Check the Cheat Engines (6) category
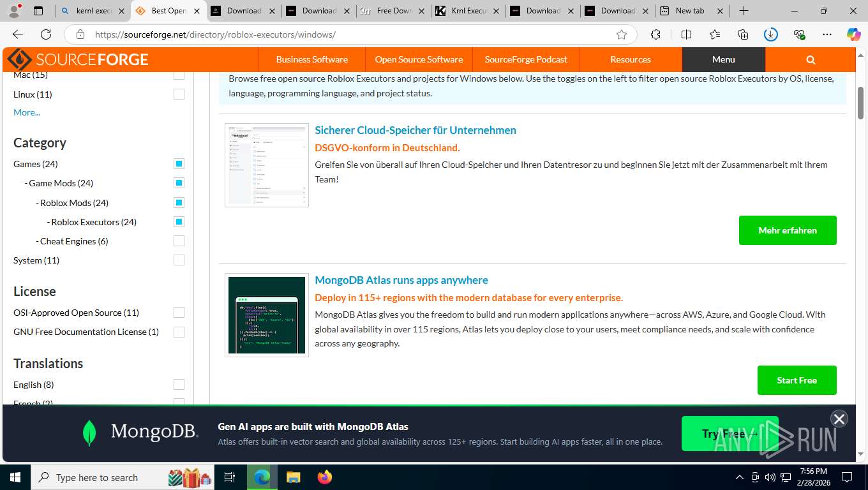The image size is (868, 490). pyautogui.click(x=179, y=241)
